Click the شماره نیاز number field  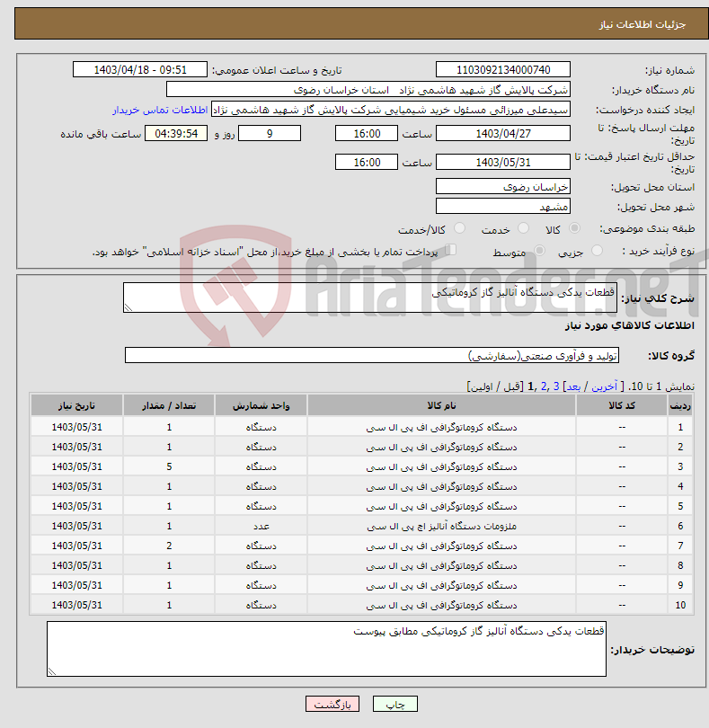tap(503, 69)
